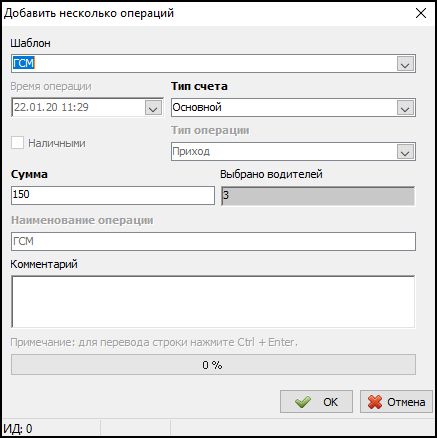Click the Время операции date text

[x=51, y=107]
